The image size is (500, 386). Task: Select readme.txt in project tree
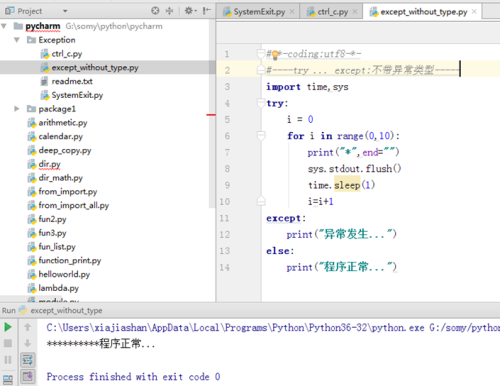72,81
